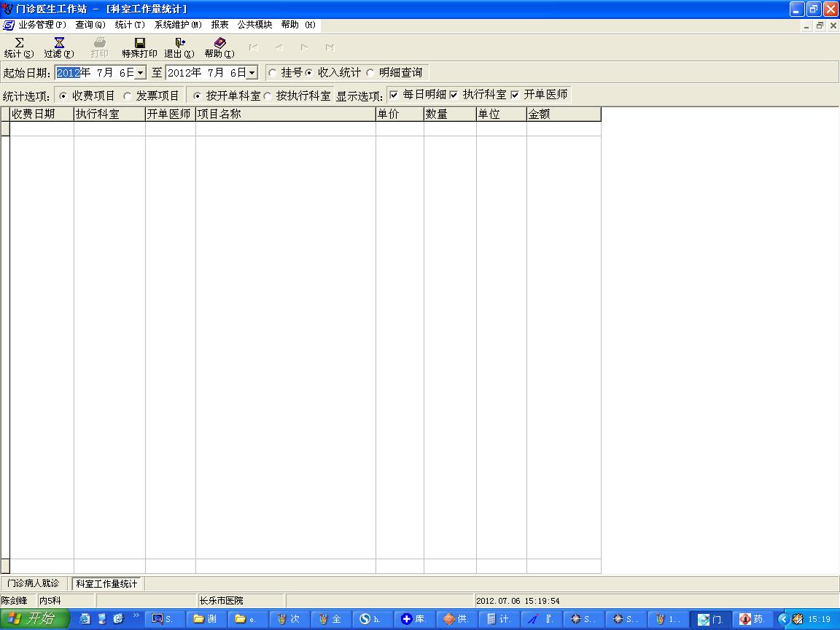Click the system tray clock 15:19

819,619
